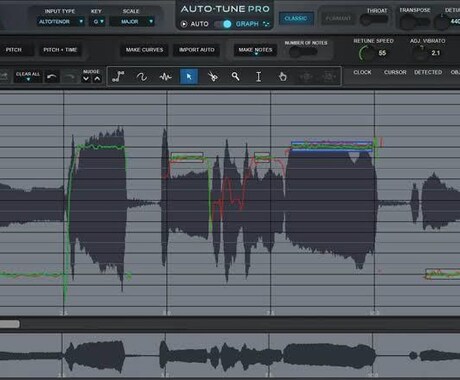Select the Arrow pointer tool
Viewport: 460px width, 380px height.
pyautogui.click(x=189, y=77)
